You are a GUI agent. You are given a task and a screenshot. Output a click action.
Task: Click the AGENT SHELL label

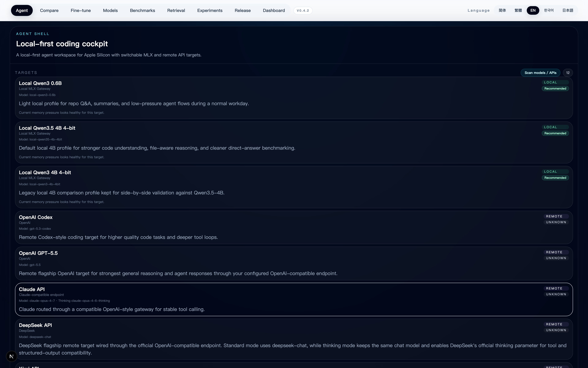click(33, 34)
